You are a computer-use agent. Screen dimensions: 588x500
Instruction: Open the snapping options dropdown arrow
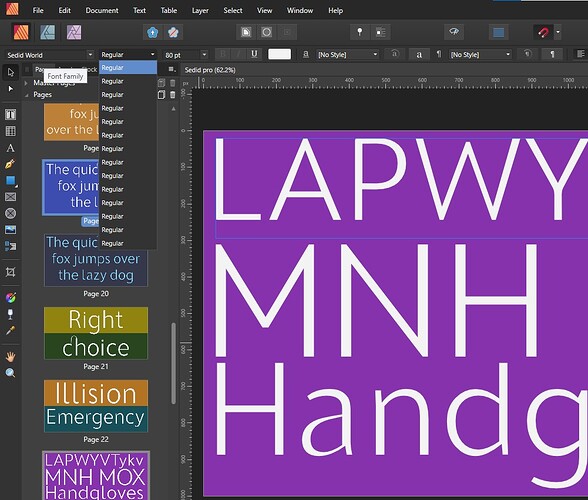(x=558, y=32)
